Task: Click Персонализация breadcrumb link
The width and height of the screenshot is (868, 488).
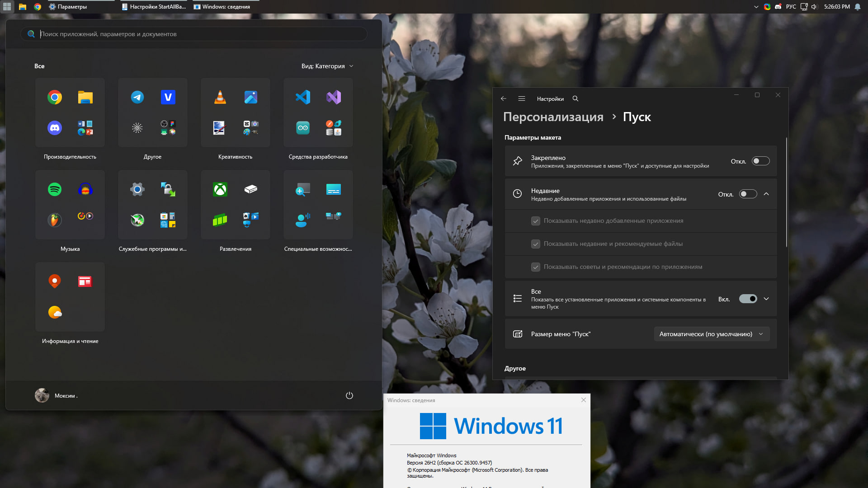Action: [553, 117]
